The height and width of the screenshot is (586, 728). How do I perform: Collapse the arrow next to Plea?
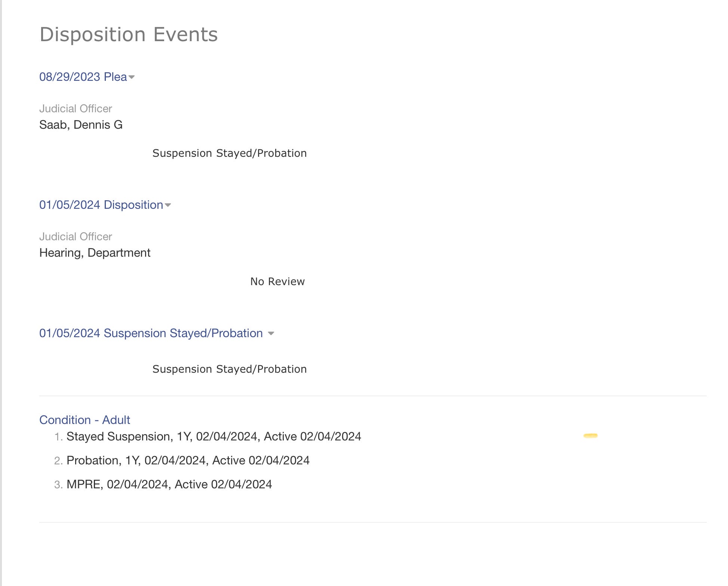click(x=132, y=77)
